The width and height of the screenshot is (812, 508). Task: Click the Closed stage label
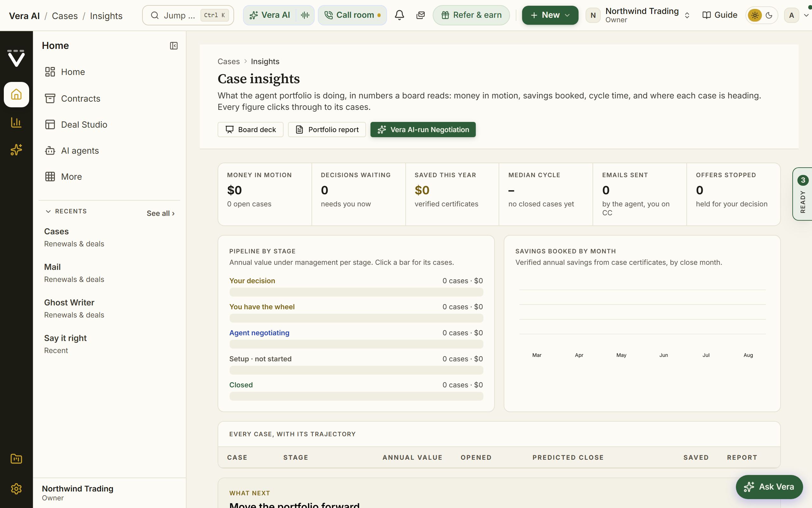coord(241,385)
